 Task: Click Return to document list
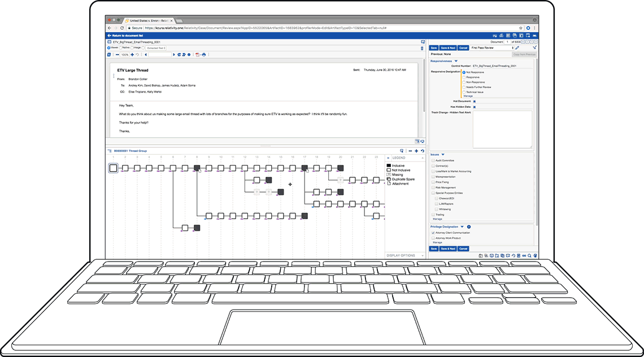click(x=128, y=35)
